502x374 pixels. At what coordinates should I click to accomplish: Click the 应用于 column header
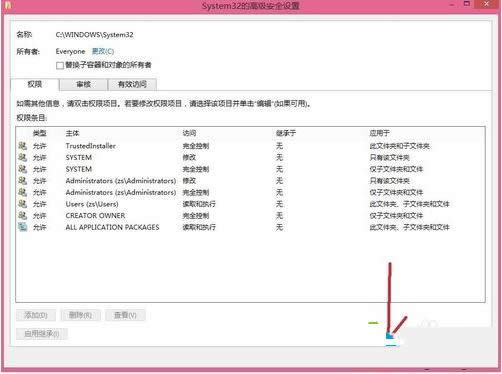click(379, 133)
